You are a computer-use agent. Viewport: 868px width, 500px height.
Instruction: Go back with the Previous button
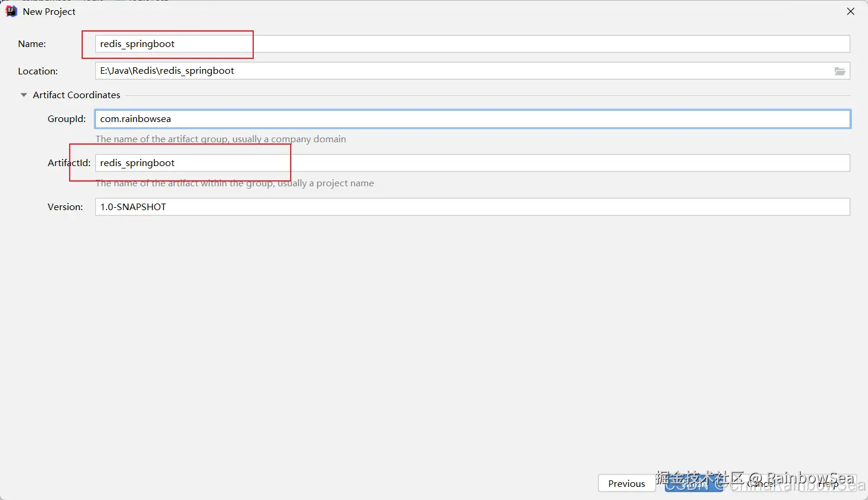627,483
